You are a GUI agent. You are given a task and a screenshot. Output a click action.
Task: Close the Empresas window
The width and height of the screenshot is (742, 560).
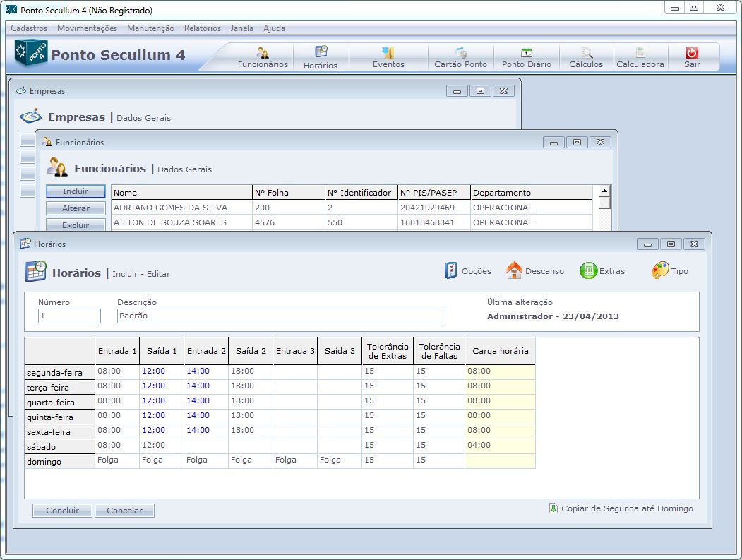click(503, 90)
